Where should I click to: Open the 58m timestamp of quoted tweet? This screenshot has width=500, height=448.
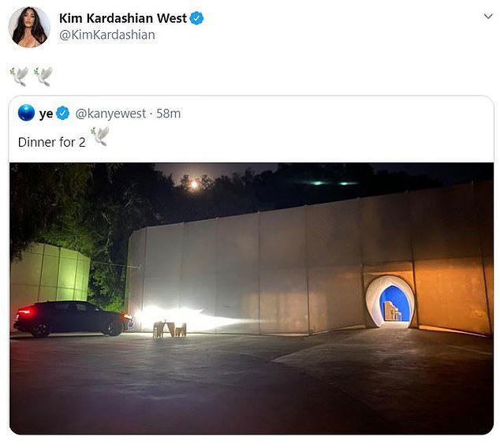click(168, 114)
